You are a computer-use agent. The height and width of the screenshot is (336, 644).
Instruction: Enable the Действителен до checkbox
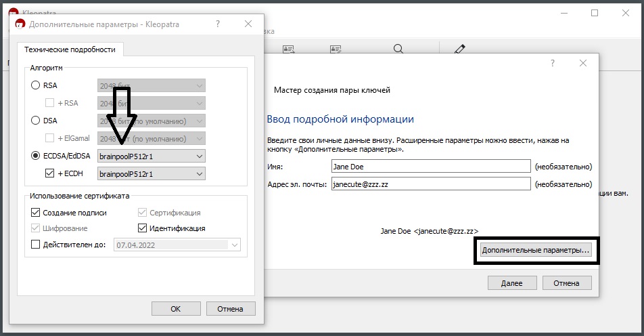tap(36, 245)
